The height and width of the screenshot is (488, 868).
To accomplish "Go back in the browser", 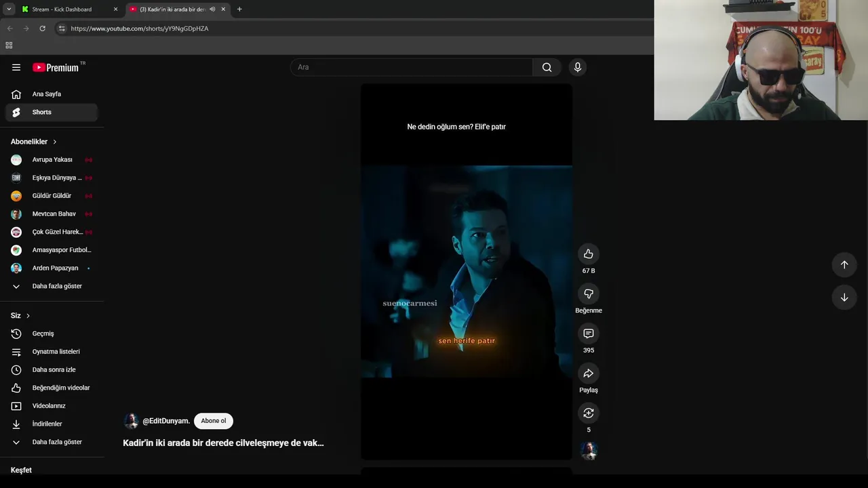I will point(9,28).
